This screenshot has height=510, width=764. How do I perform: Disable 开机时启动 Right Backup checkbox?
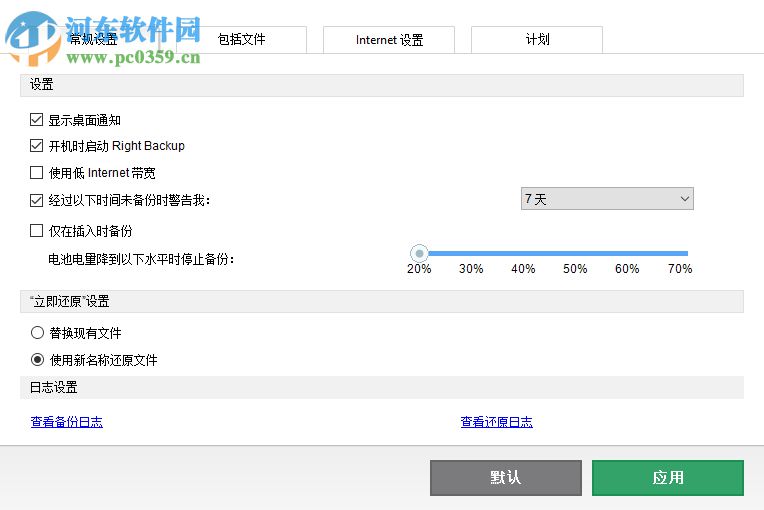(37, 146)
